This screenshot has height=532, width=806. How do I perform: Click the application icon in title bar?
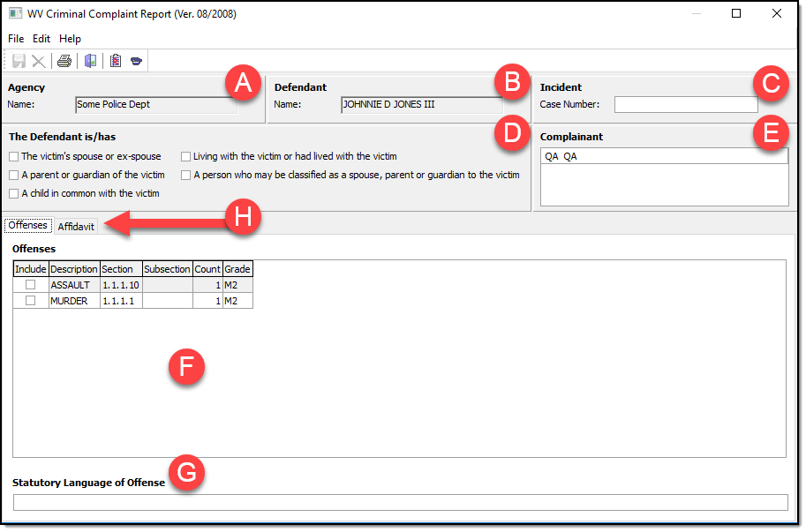[x=15, y=14]
